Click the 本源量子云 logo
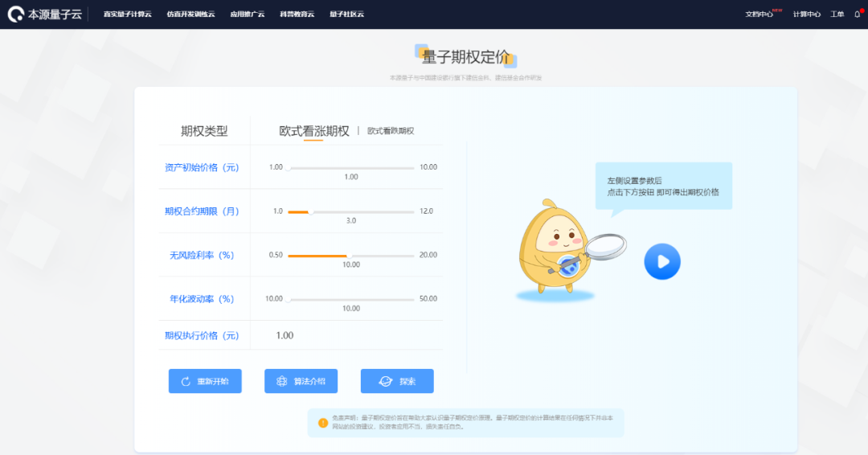This screenshot has width=868, height=455. click(x=45, y=14)
